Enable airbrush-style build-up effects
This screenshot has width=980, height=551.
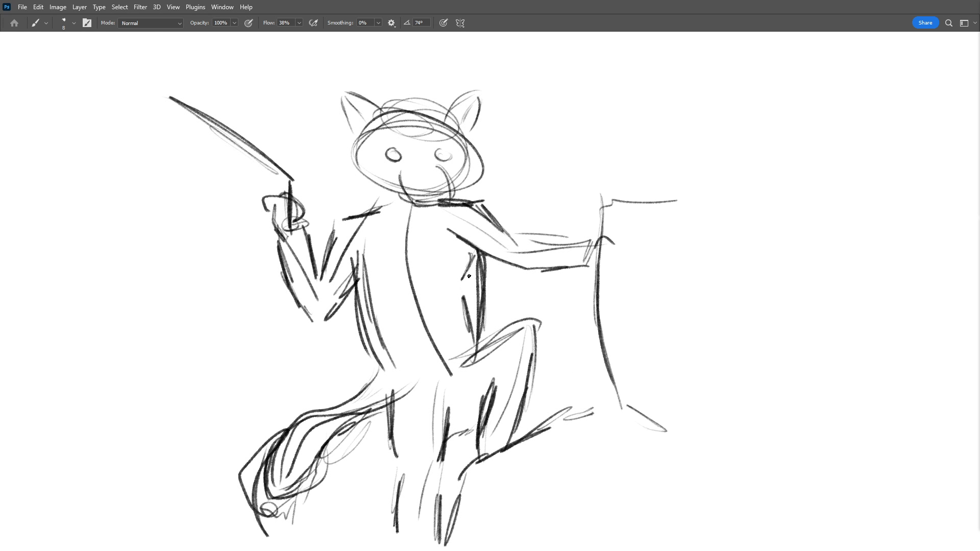313,23
